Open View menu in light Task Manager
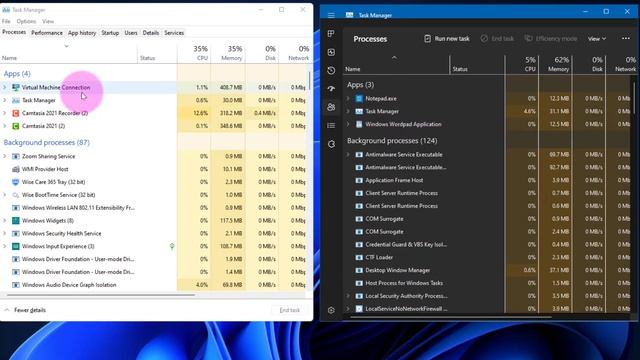Screen dimensions: 640x360 (x=48, y=21)
